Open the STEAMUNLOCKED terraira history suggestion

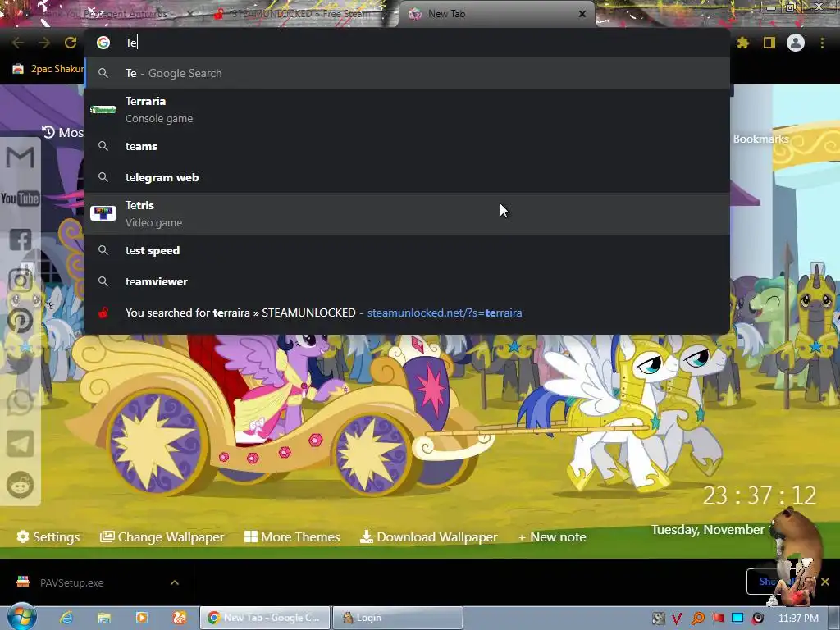[x=407, y=313]
